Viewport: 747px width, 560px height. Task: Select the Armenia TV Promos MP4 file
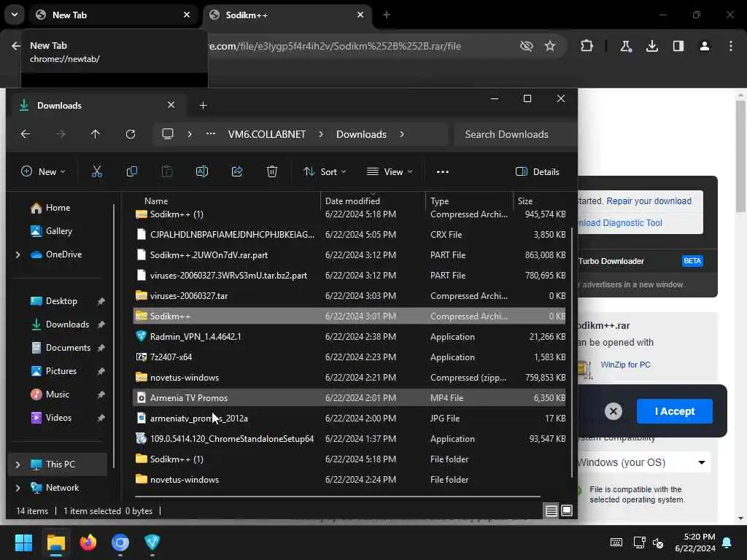click(349, 398)
